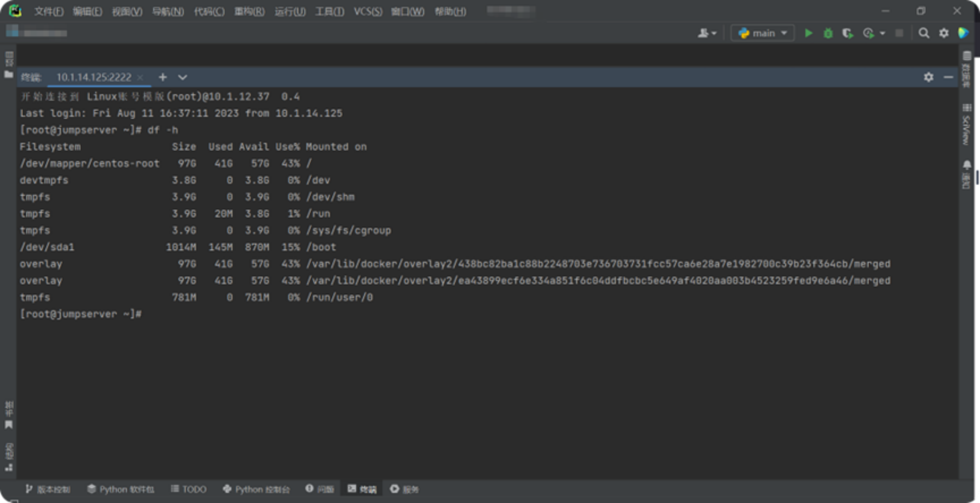
Task: Run with coverage icon in toolbar
Action: point(848,33)
